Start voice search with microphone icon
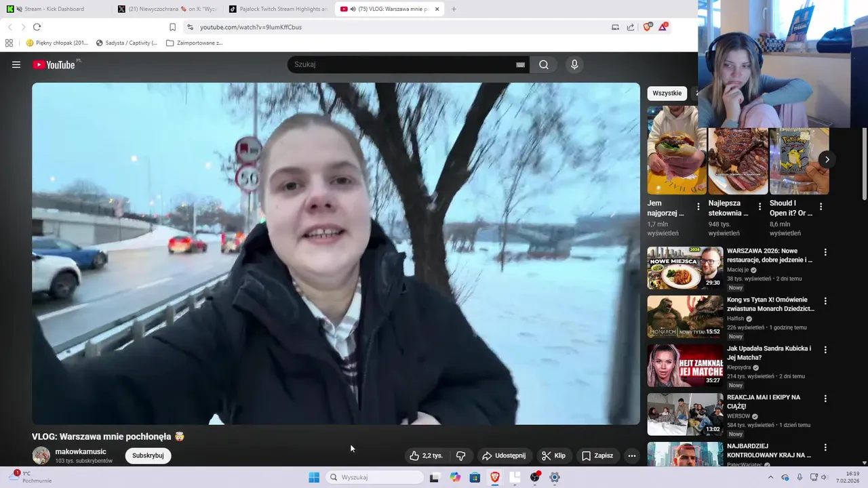Screen dimensions: 868x488 coord(574,65)
